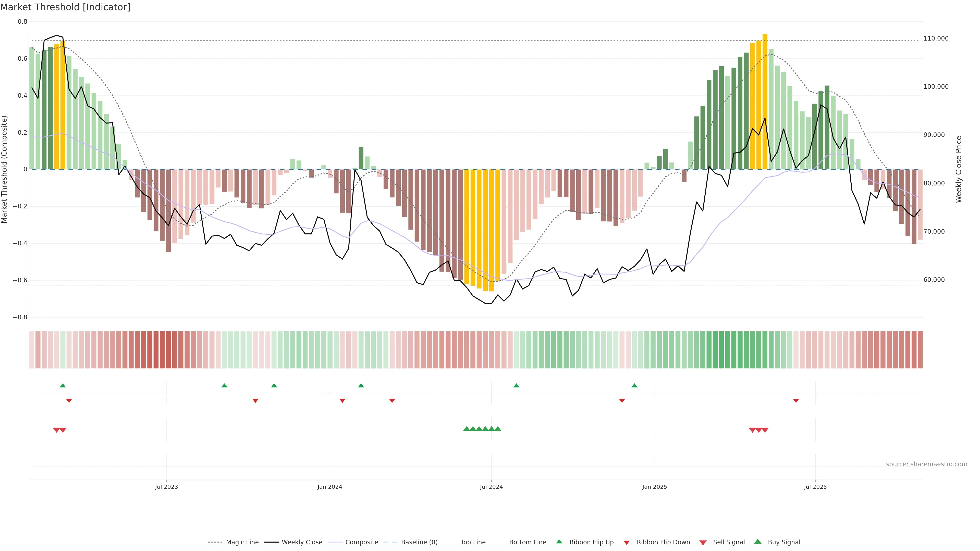The width and height of the screenshot is (980, 551).
Task: Click the Ribbon Flip Down legend icon
Action: pyautogui.click(x=627, y=542)
